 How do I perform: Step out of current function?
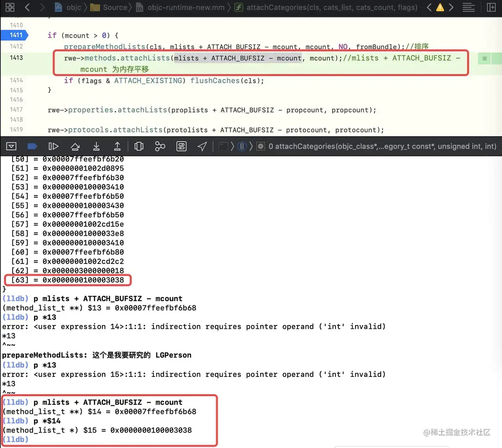(x=117, y=146)
